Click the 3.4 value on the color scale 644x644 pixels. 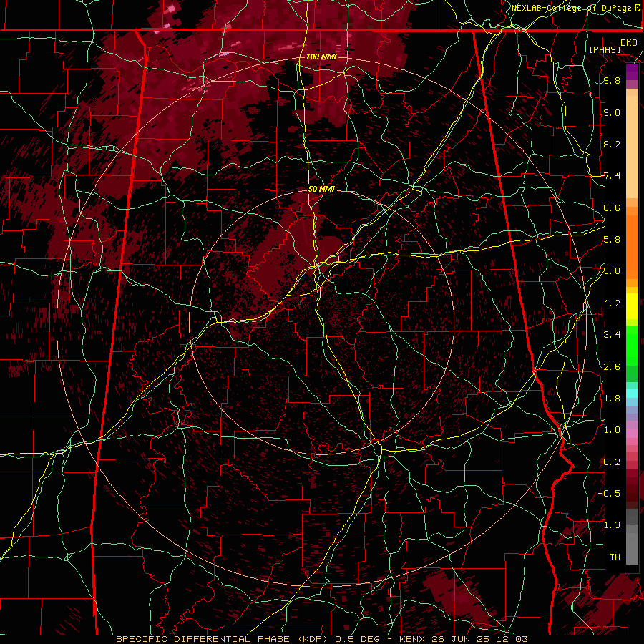(x=612, y=335)
